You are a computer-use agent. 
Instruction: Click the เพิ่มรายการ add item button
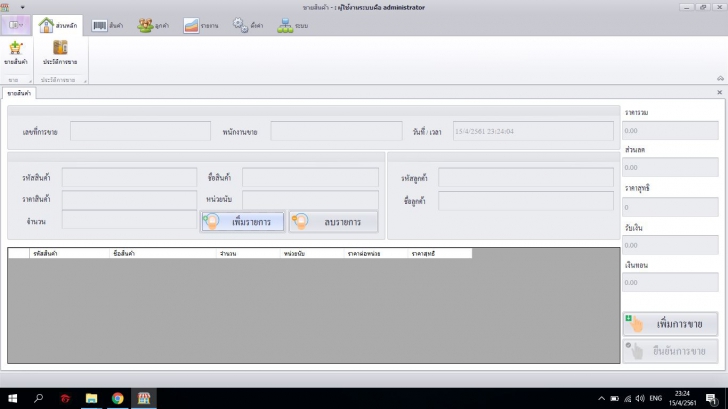click(242, 221)
